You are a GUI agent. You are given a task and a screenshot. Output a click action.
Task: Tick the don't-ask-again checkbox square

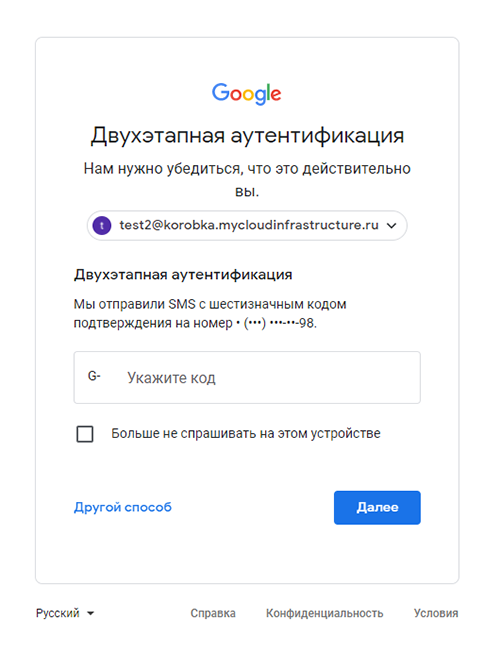85,434
